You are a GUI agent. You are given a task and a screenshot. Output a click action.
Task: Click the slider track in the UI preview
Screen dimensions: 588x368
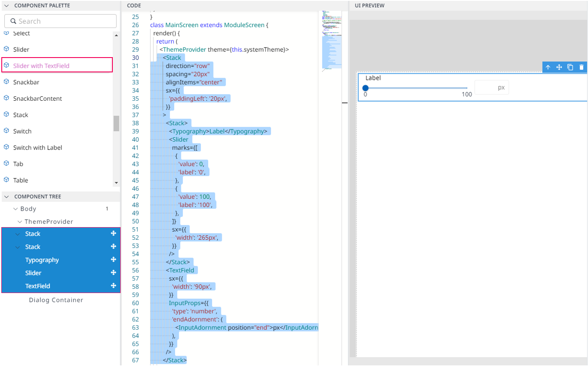tap(416, 88)
